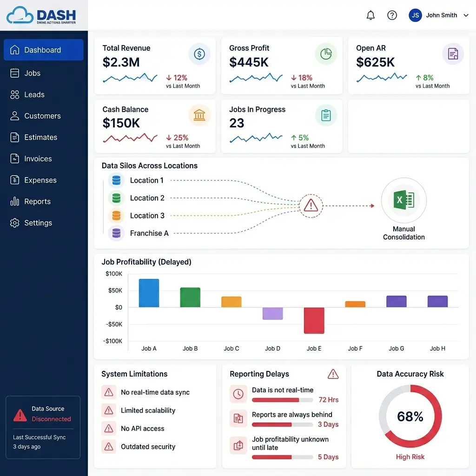
Task: Click the 68% Data Accuracy Risk donut gauge
Action: [410, 416]
